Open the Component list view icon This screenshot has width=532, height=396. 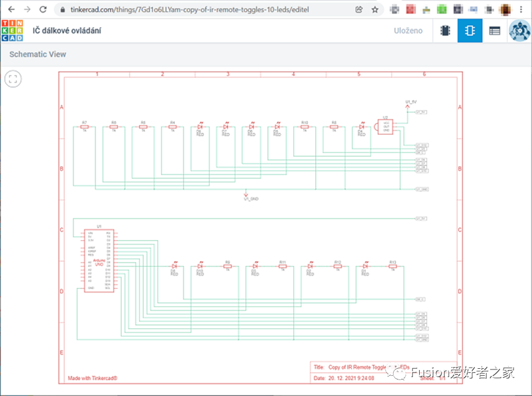(495, 31)
